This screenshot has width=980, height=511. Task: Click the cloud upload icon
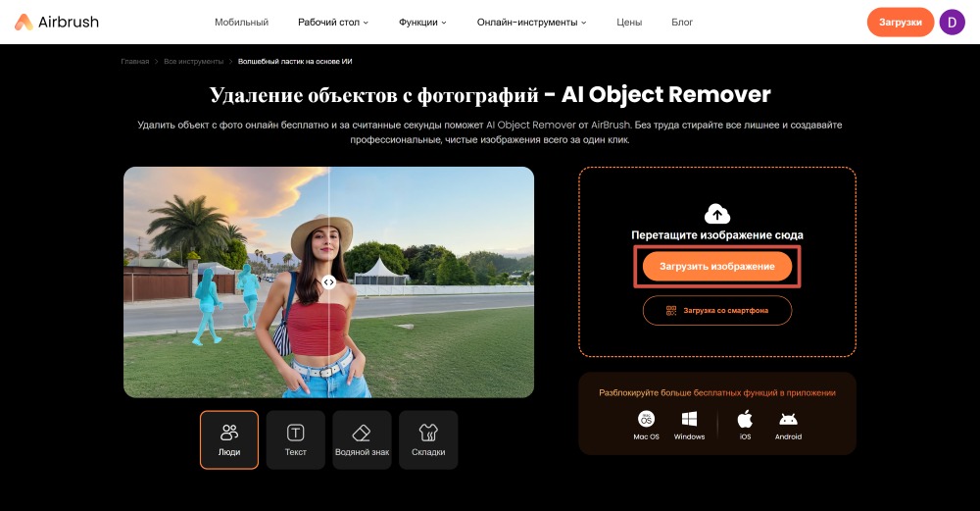point(717,214)
